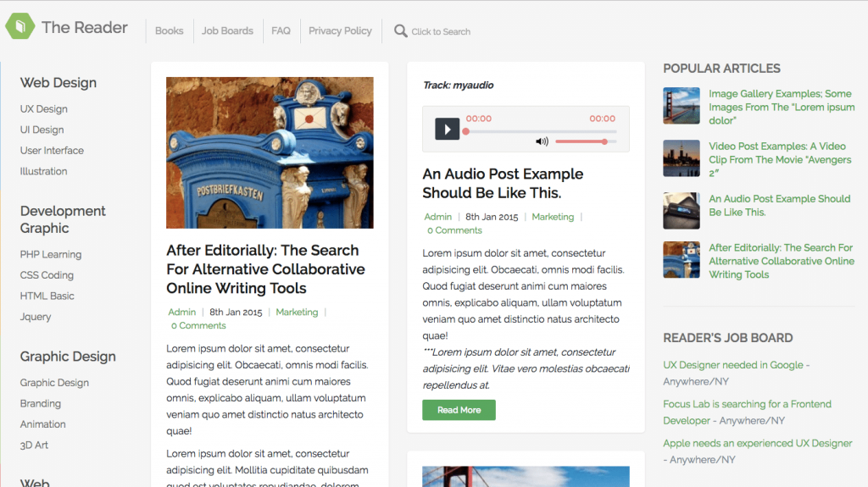The image size is (868, 487).
Task: Open the Books menu item
Action: pyautogui.click(x=169, y=31)
